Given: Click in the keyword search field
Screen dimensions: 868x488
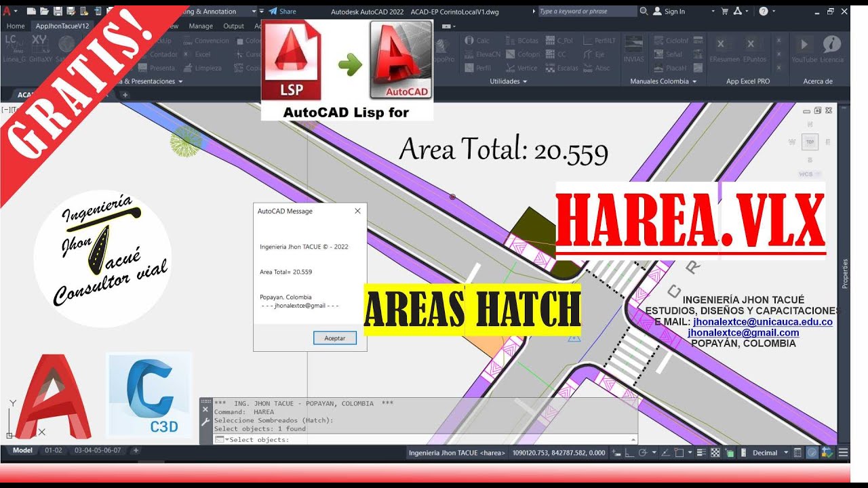Looking at the screenshot, I should pyautogui.click(x=587, y=12).
